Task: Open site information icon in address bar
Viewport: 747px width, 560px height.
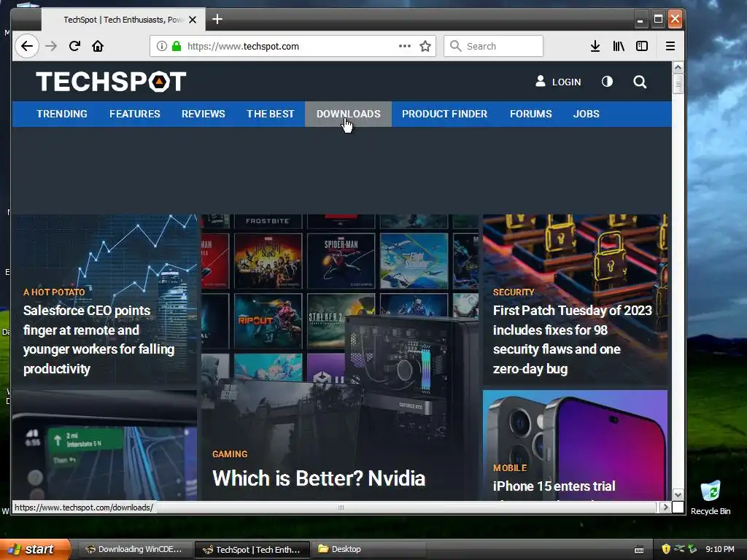Action: click(162, 46)
